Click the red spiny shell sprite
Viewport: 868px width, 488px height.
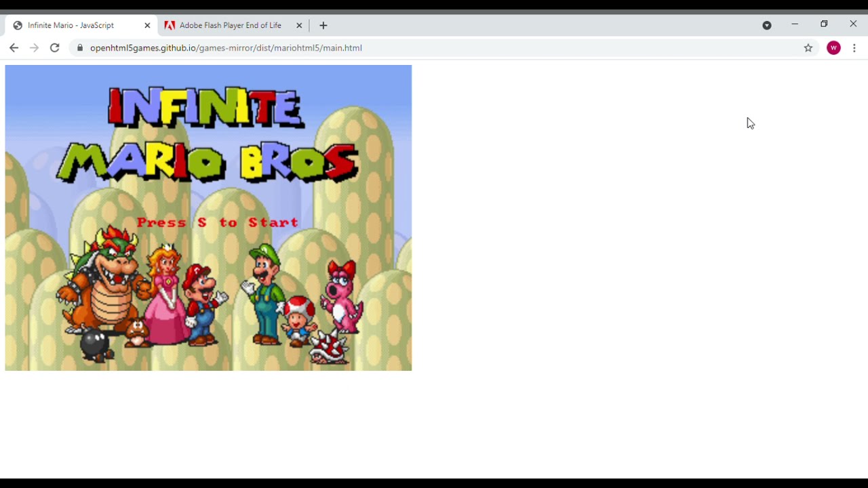click(329, 347)
